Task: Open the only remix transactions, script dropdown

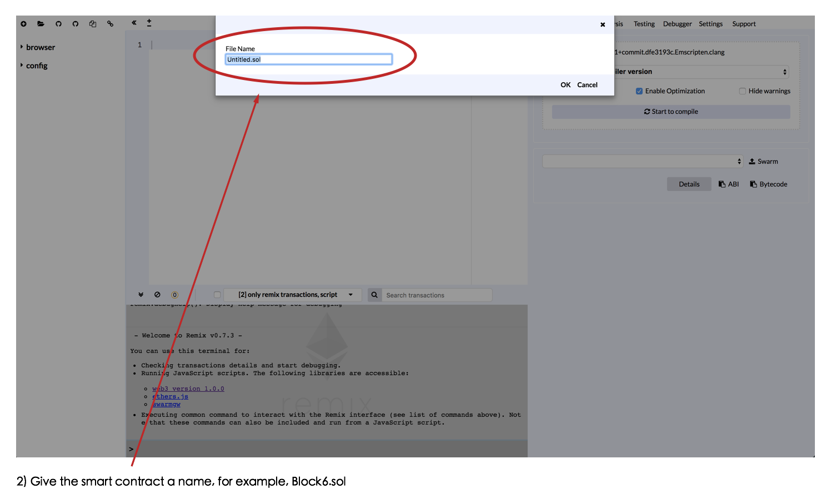Action: pyautogui.click(x=293, y=295)
